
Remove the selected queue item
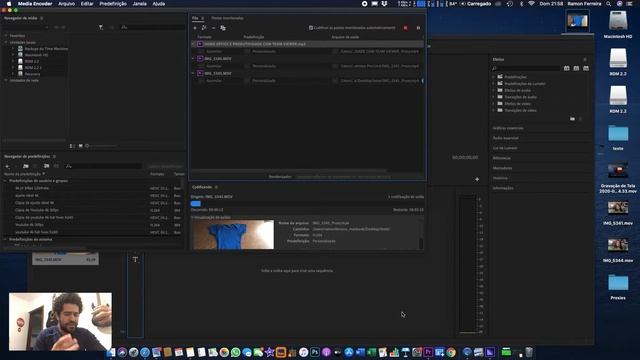click(213, 28)
